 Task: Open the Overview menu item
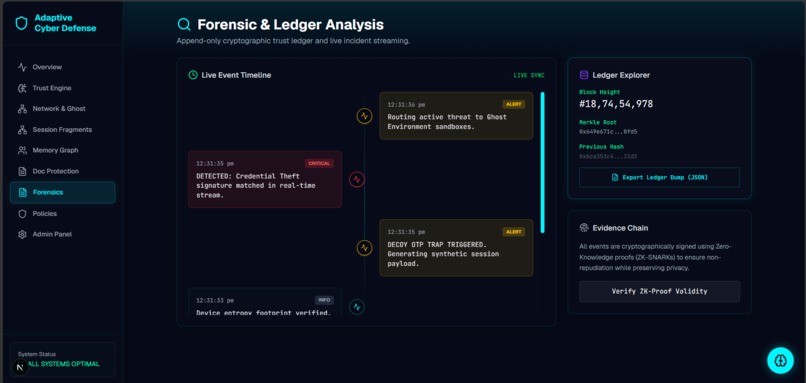tap(63, 67)
